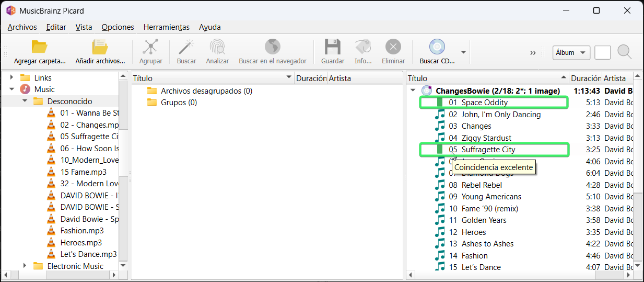Collapse the Music folder tree node
Screen dimensions: 644x282
click(11, 89)
